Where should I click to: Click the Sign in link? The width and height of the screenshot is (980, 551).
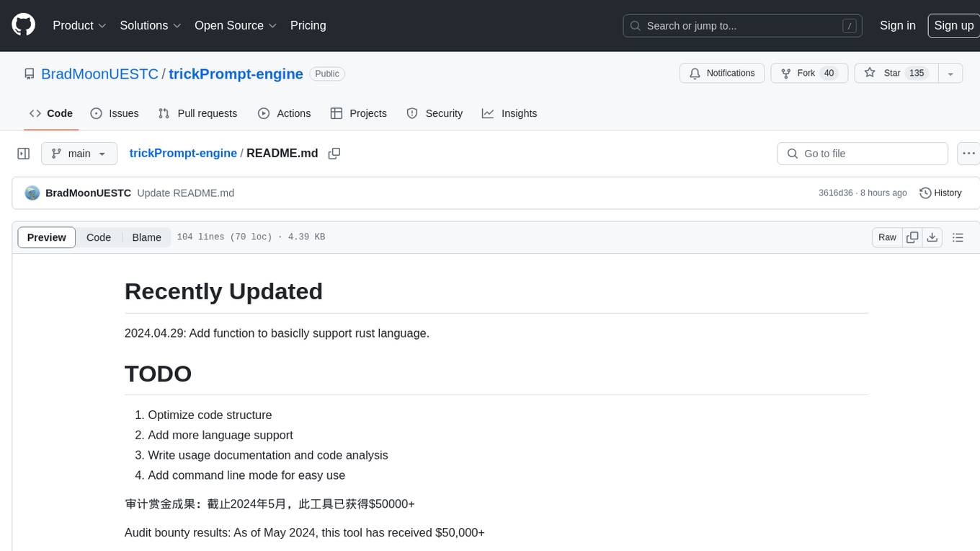(x=897, y=25)
